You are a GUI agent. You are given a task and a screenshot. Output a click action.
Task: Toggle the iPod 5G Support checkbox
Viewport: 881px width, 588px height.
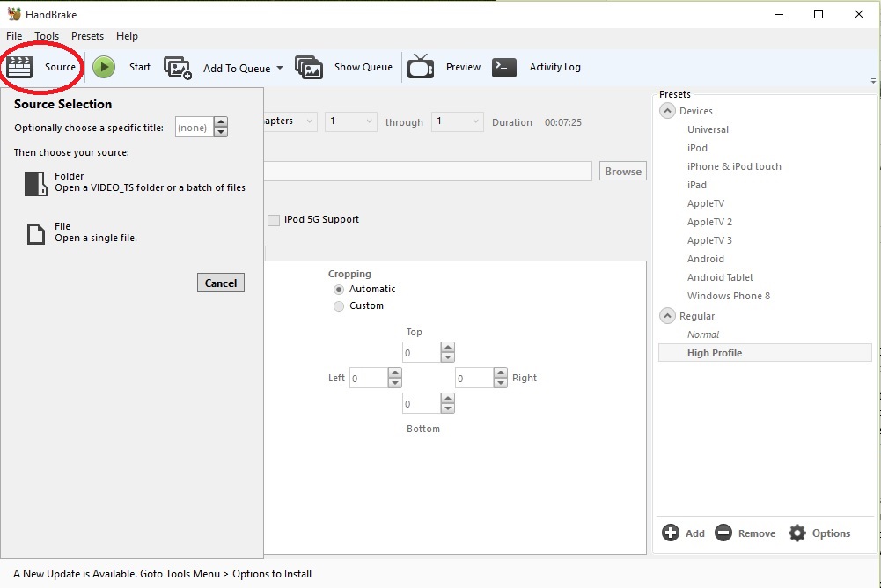click(274, 220)
